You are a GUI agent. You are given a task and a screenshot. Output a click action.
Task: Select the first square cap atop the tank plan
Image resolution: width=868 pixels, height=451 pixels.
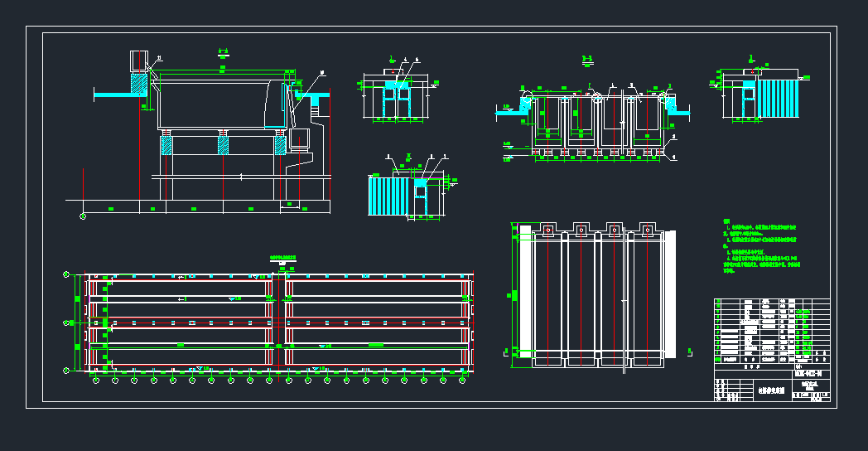point(547,228)
